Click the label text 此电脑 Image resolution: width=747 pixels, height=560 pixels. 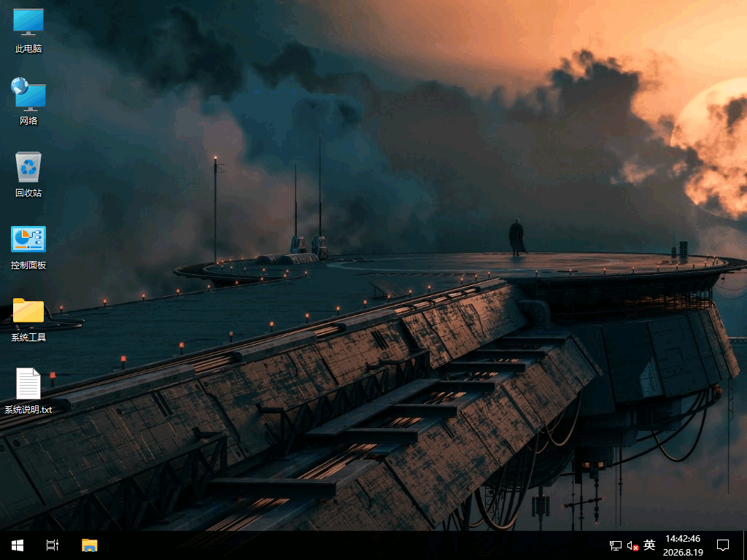[28, 49]
